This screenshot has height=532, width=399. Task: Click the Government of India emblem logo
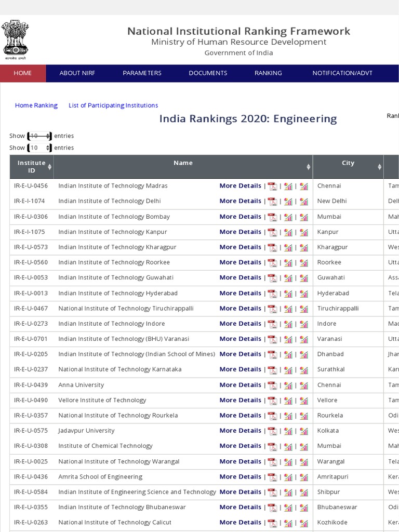coord(16,38)
